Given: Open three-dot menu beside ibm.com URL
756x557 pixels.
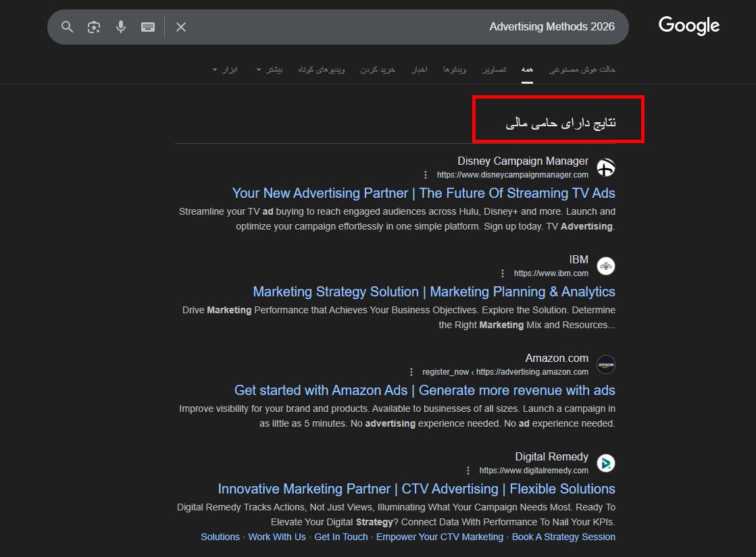Looking at the screenshot, I should click(x=503, y=273).
